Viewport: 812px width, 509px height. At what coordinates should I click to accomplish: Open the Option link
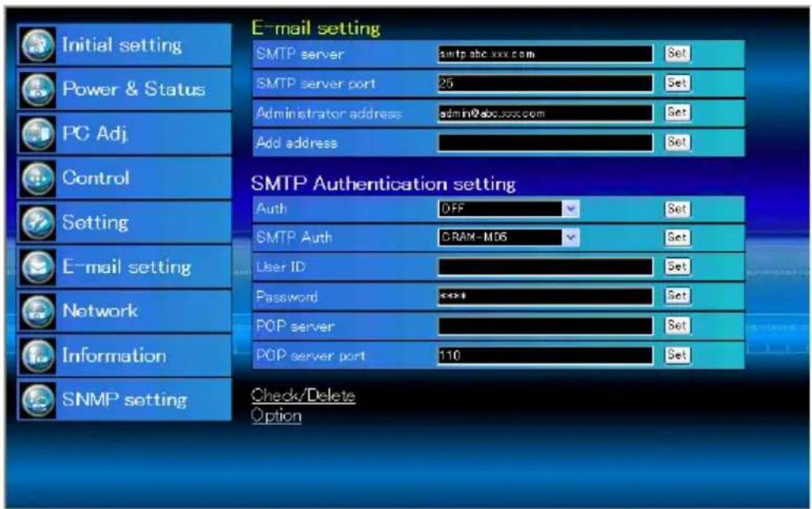[x=276, y=416]
